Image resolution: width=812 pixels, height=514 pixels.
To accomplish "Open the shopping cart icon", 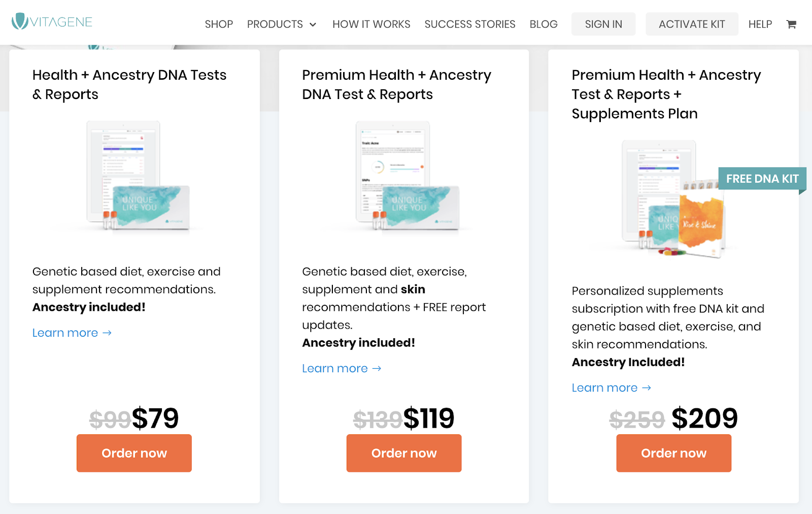I will point(791,24).
